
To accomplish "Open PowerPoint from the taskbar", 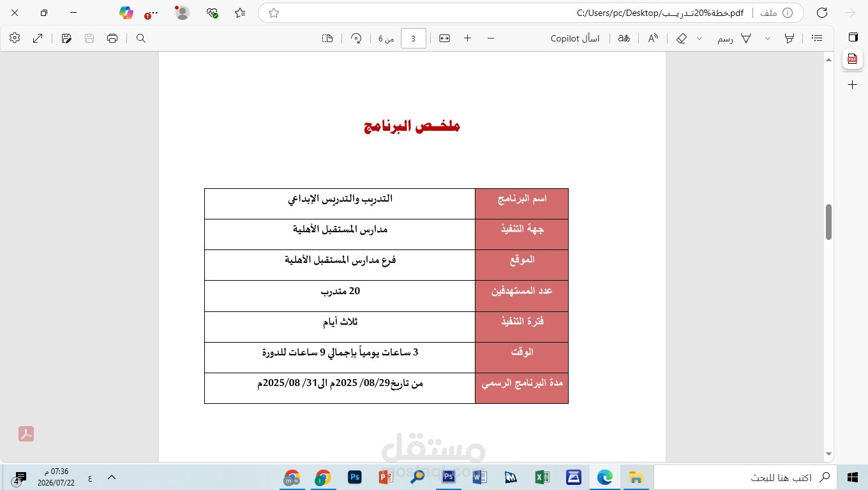I will pos(386,477).
